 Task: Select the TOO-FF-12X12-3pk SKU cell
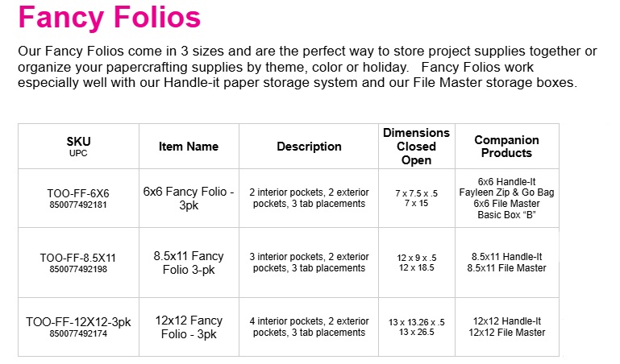coord(78,321)
